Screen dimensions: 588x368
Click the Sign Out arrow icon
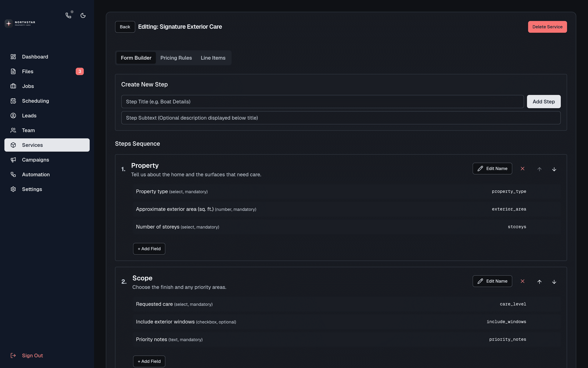[x=13, y=356]
